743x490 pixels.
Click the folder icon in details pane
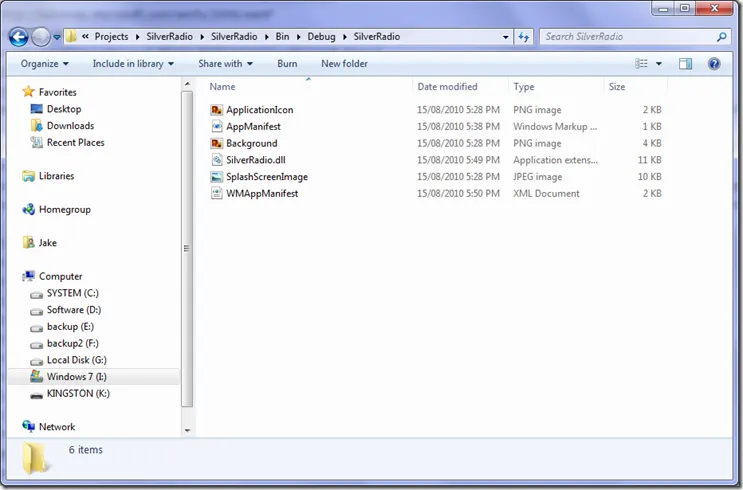[34, 458]
